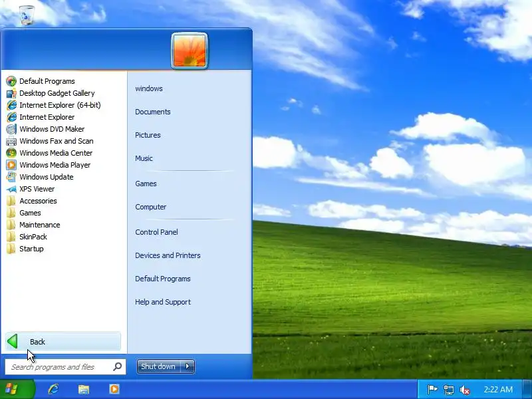
Task: Launch Windows DVD Maker icon
Action: coord(11,129)
